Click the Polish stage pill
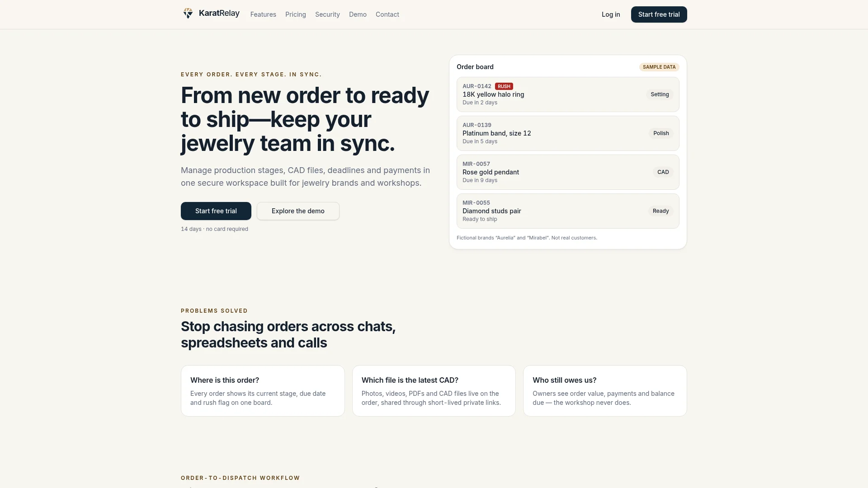This screenshot has height=488, width=868. point(661,133)
